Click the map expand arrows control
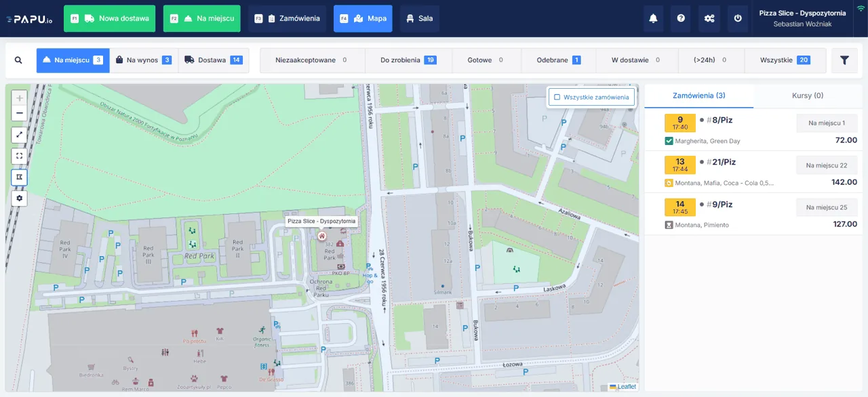 click(x=20, y=135)
